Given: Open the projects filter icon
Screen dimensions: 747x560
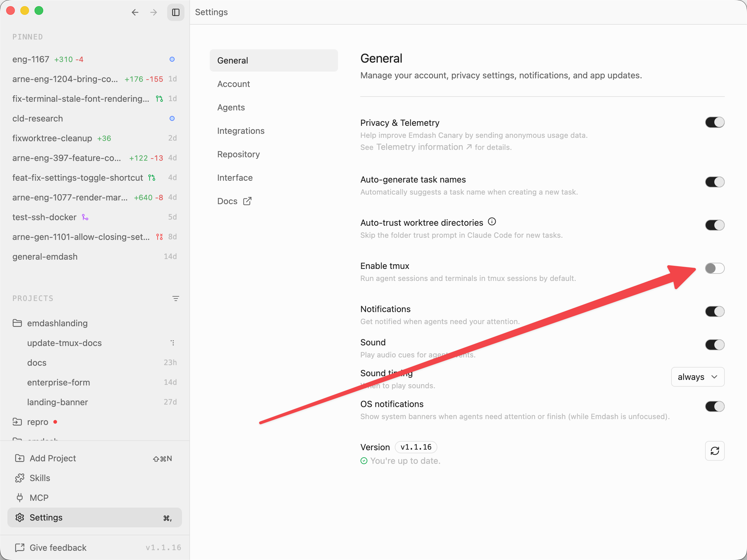Looking at the screenshot, I should click(175, 299).
